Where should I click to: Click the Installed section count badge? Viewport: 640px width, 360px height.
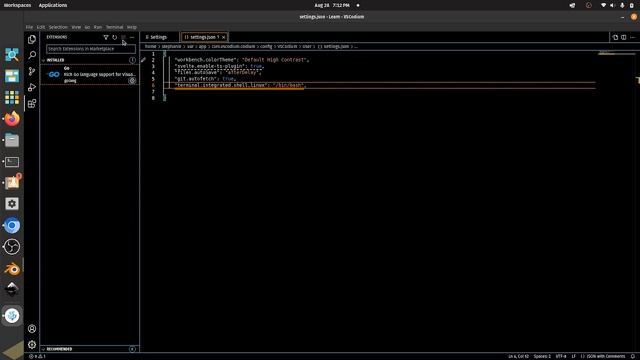(132, 60)
